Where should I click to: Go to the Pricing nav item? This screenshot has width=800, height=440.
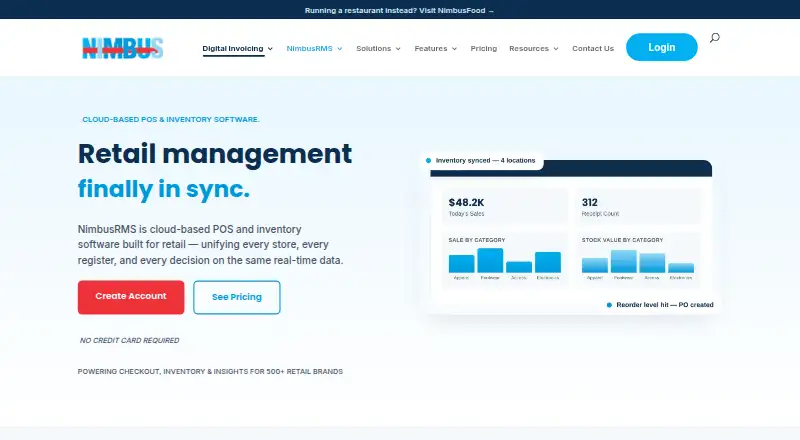click(484, 48)
